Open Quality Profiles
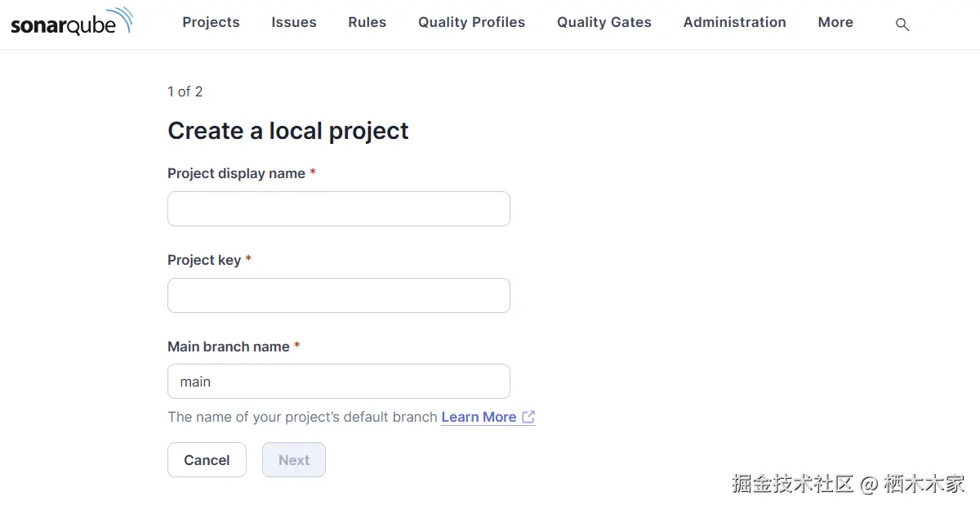Viewport: 980px width, 510px height. [x=472, y=22]
